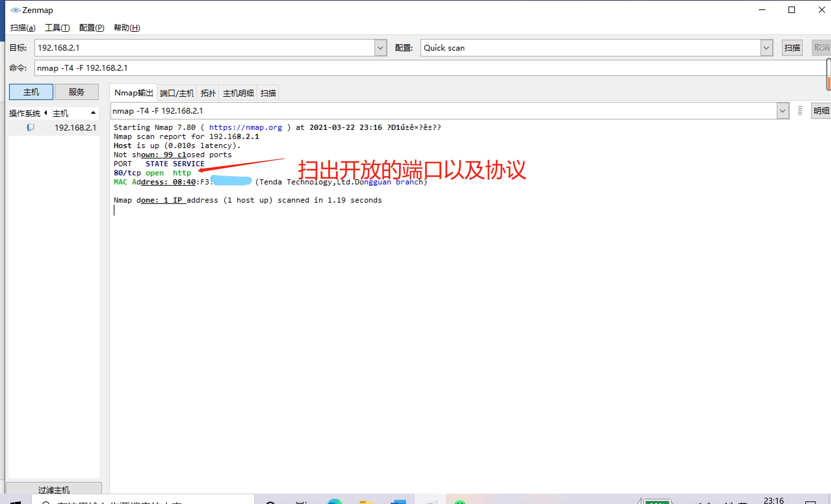Expand the target history dropdown arrow
Image resolution: width=831 pixels, height=504 pixels.
coord(380,48)
